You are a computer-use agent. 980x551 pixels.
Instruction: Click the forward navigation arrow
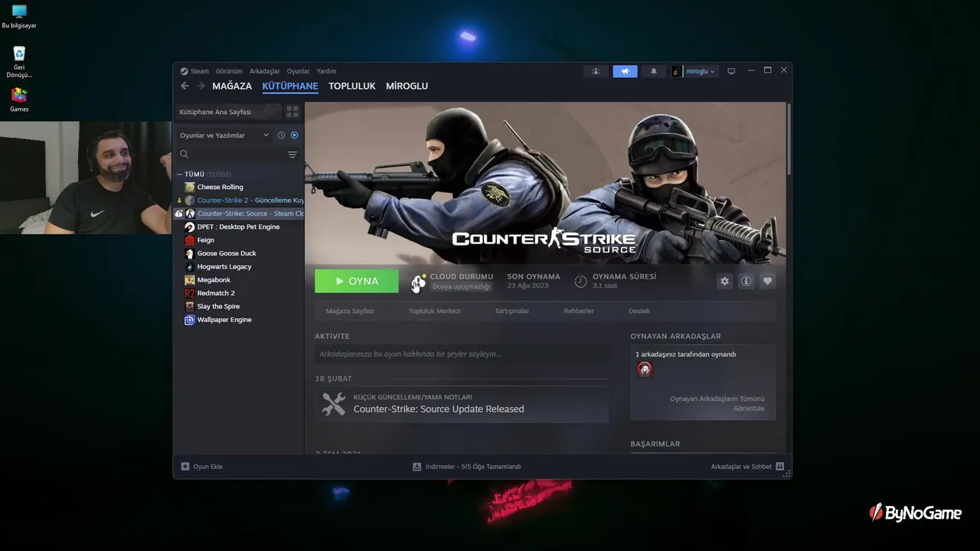tap(201, 86)
